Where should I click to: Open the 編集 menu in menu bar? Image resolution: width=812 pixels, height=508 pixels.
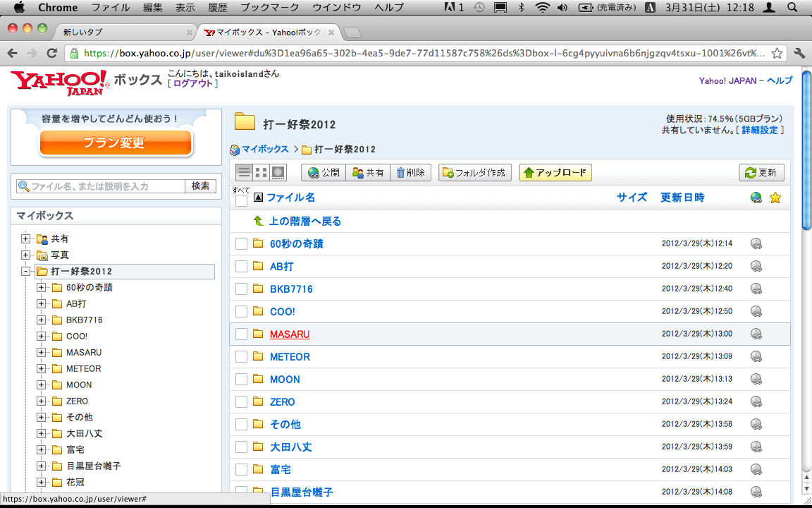point(153,7)
